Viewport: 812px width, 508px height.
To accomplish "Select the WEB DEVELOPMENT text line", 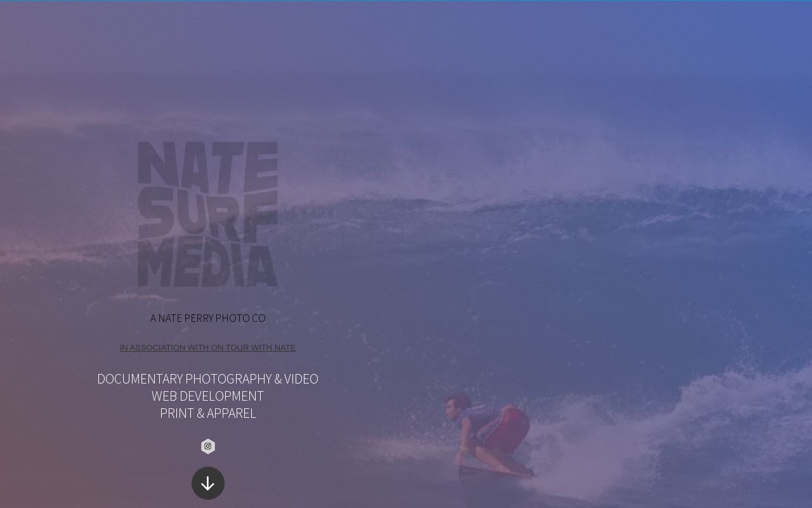I will coord(207,396).
